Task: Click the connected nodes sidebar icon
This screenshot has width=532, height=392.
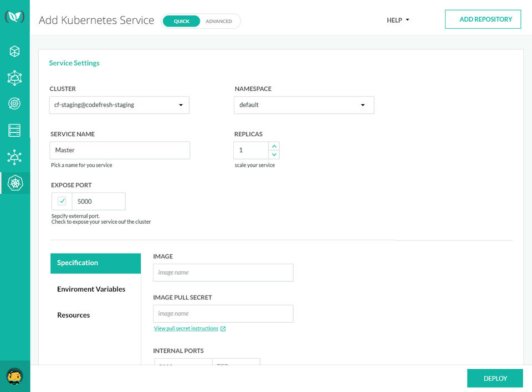Action: 14,157
